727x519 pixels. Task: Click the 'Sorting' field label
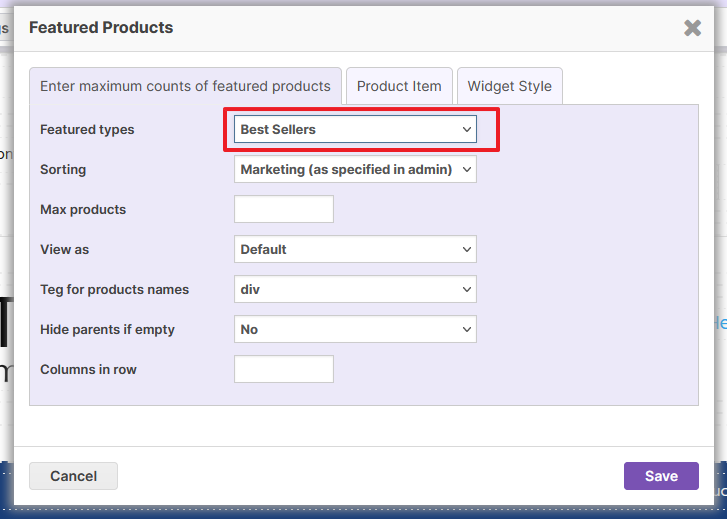[63, 169]
